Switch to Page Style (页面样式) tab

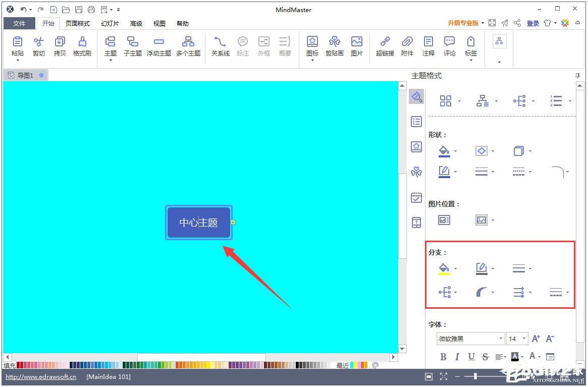coord(78,23)
